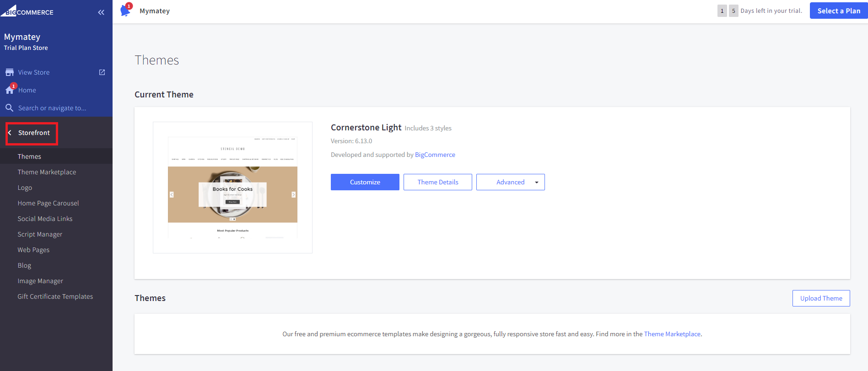Image resolution: width=868 pixels, height=371 pixels.
Task: Open the Blog section
Action: click(24, 265)
